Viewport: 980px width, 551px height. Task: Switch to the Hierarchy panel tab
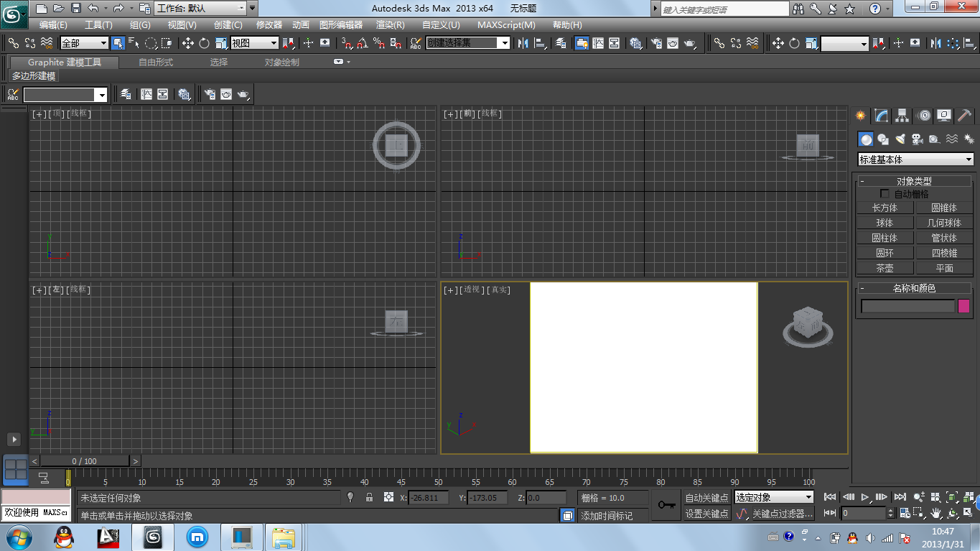tap(902, 116)
